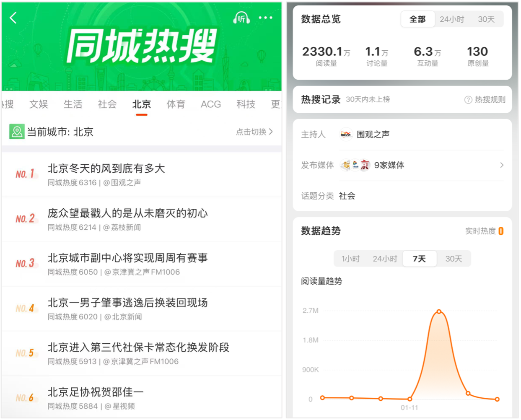Click the 围观之声 host avatar
Image resolution: width=521 pixels, height=420 pixels.
tap(345, 134)
